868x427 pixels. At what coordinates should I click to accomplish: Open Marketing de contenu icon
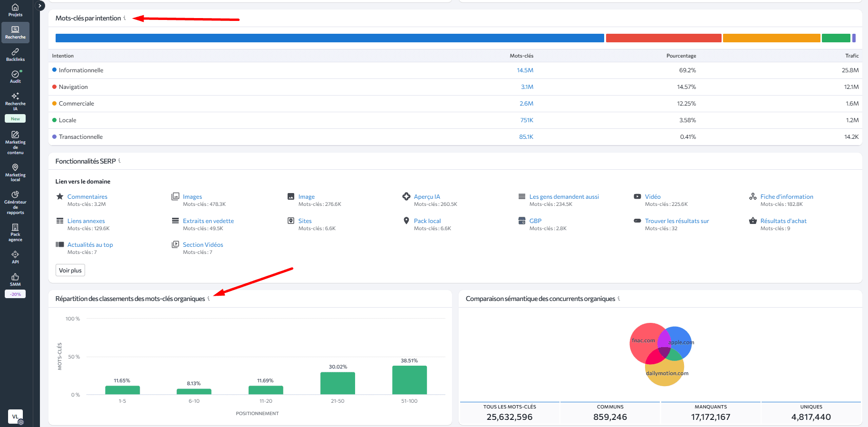pyautogui.click(x=15, y=142)
